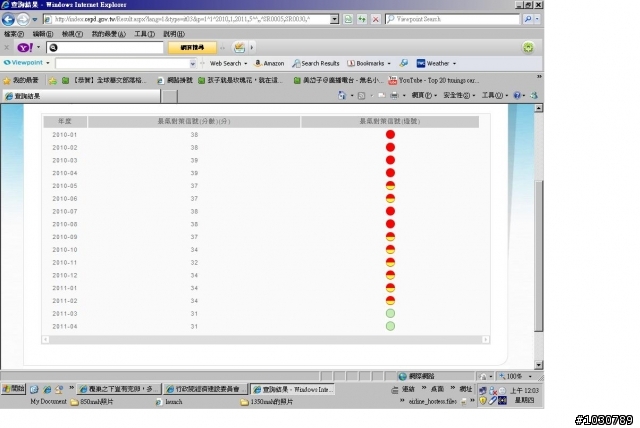This screenshot has height=428, width=640.
Task: Open the 網頁(P) command bar menu
Action: [x=424, y=95]
